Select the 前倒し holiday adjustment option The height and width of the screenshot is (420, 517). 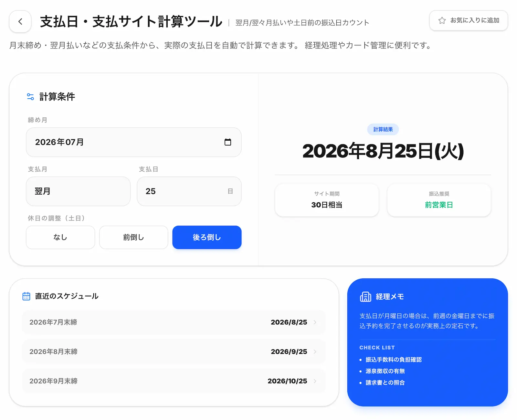click(x=133, y=237)
